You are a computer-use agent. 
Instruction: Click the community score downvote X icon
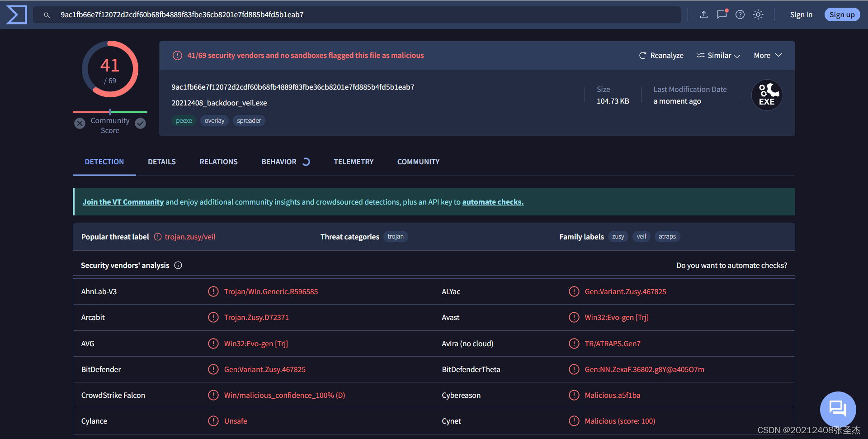(x=80, y=123)
